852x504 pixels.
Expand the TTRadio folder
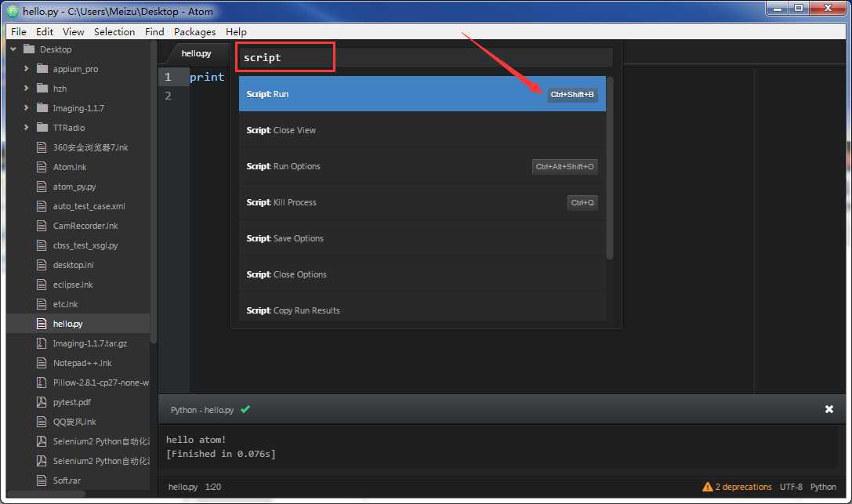coord(26,127)
